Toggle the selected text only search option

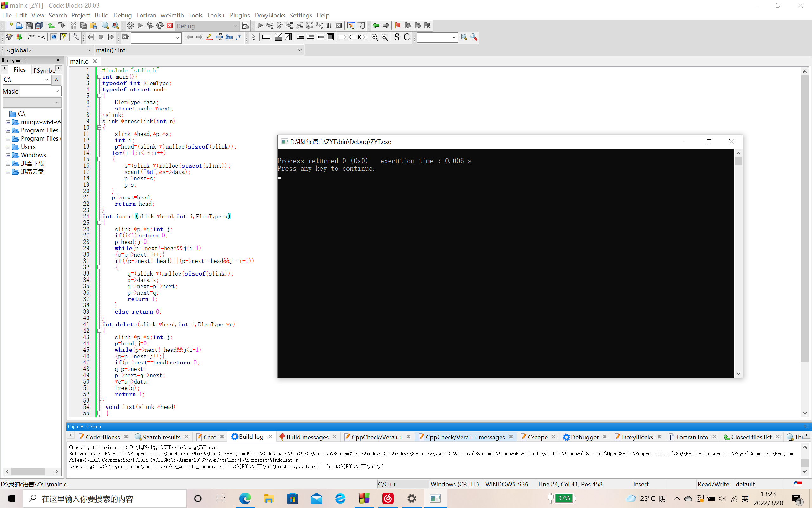[219, 37]
